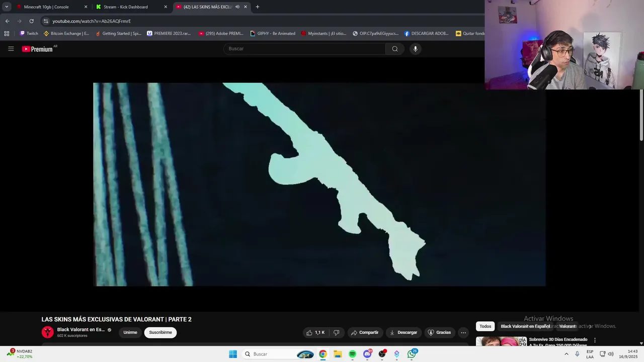Click the browser address bar URL
Image resolution: width=644 pixels, height=362 pixels.
tap(92, 21)
